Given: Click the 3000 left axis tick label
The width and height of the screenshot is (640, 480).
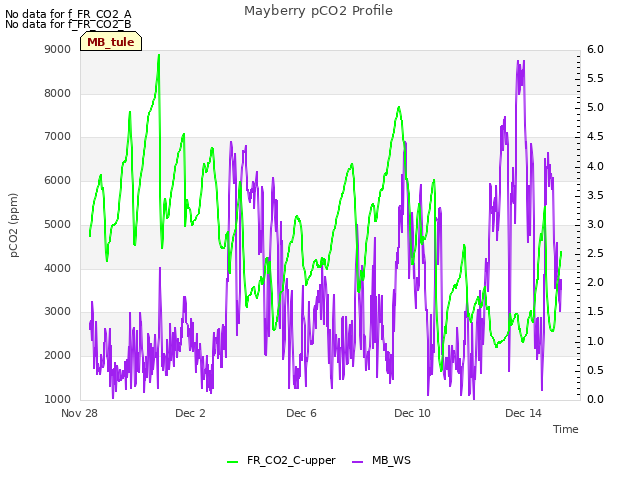Looking at the screenshot, I should [58, 312].
